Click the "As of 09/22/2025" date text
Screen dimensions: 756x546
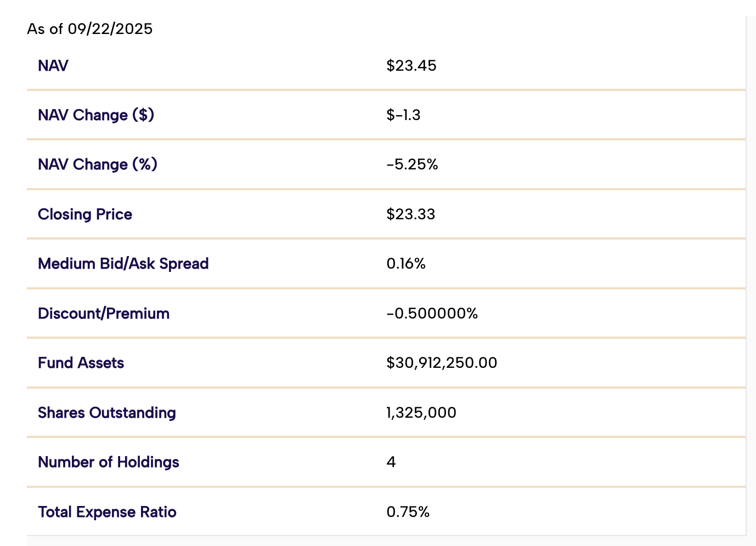point(90,29)
